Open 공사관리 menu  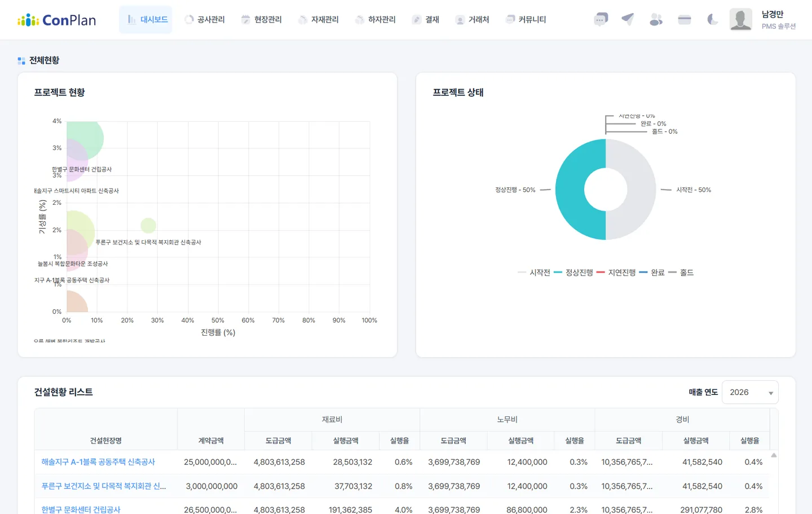pyautogui.click(x=205, y=20)
